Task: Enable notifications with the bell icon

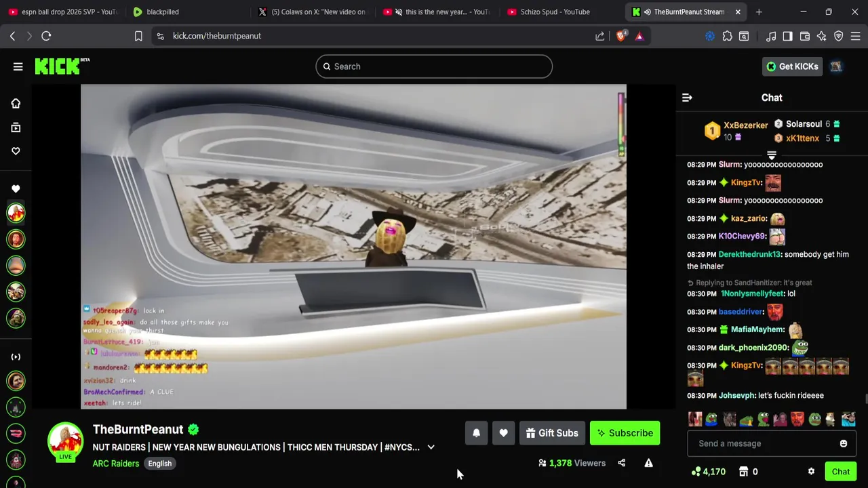Action: [x=476, y=433]
